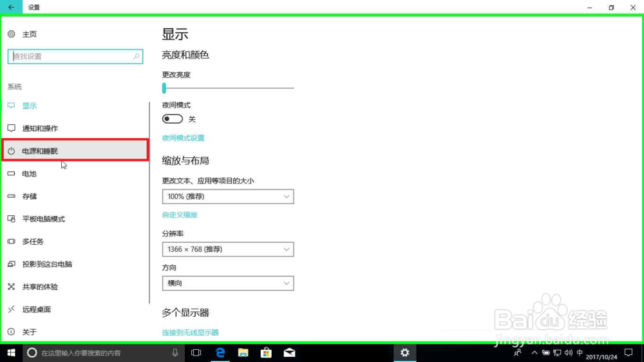Image resolution: width=644 pixels, height=362 pixels.
Task: Click the Remote Desktop icon in the sidebar
Action: tap(12, 309)
